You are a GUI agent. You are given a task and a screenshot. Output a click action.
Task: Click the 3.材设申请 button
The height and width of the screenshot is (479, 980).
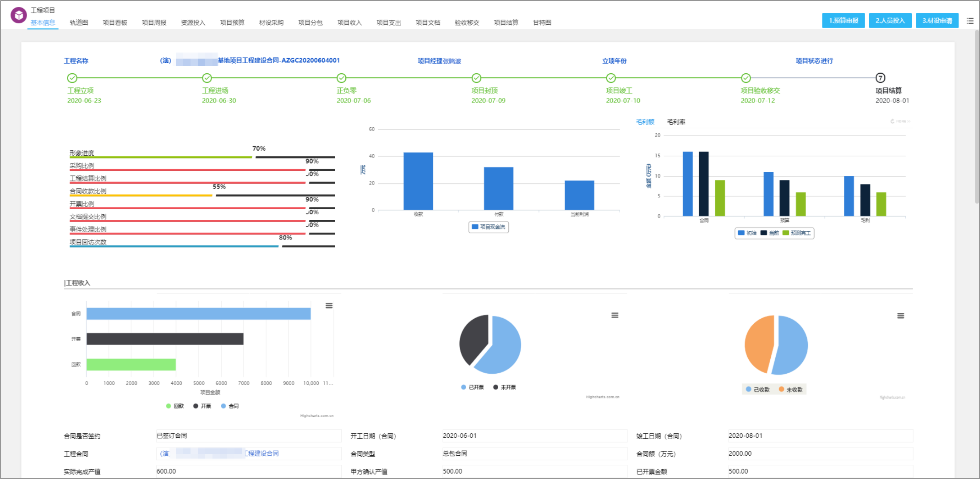point(937,21)
